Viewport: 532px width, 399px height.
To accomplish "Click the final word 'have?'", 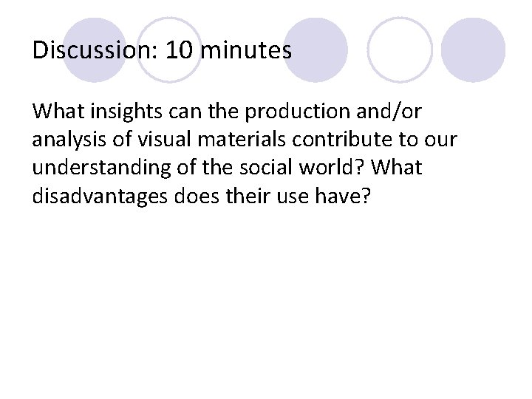I will (339, 196).
